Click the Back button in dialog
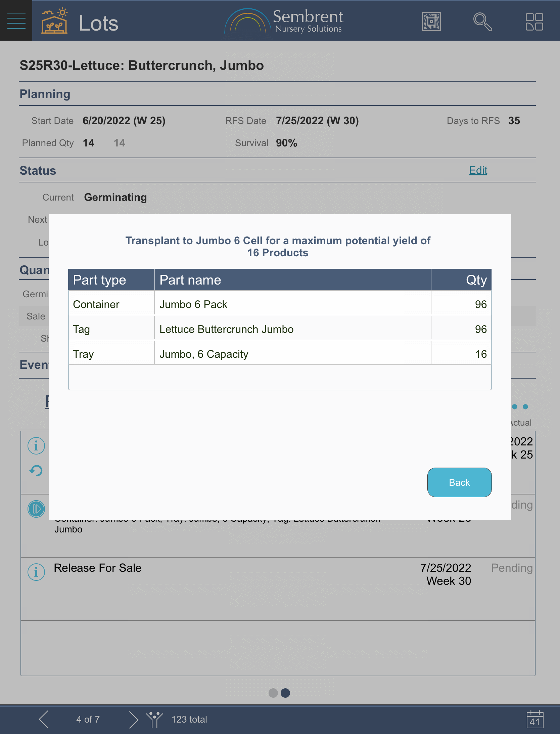 pos(459,482)
